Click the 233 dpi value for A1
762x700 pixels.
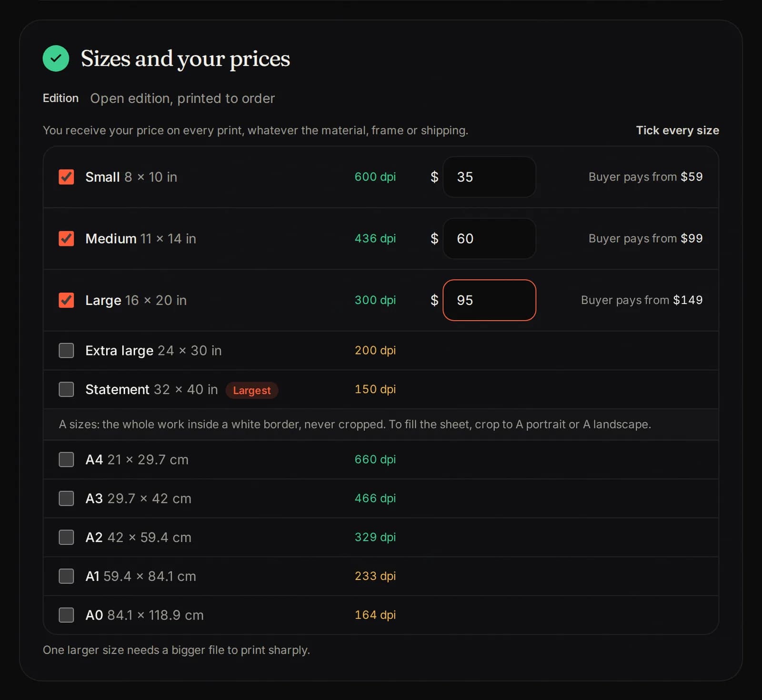tap(375, 576)
